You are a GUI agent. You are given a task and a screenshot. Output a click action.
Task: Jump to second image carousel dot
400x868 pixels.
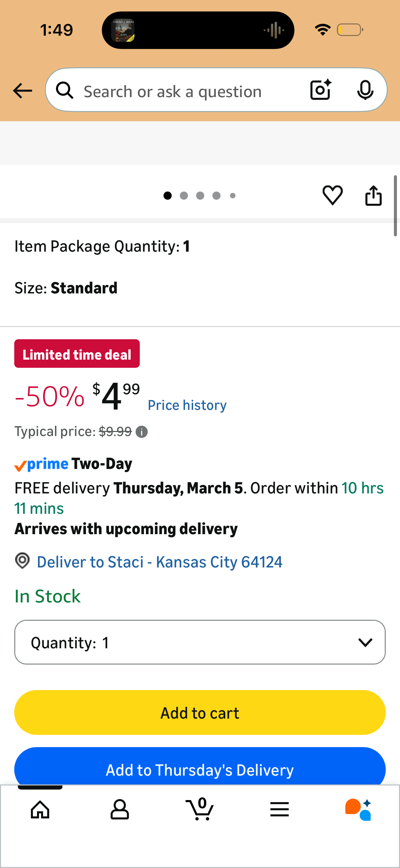point(184,196)
